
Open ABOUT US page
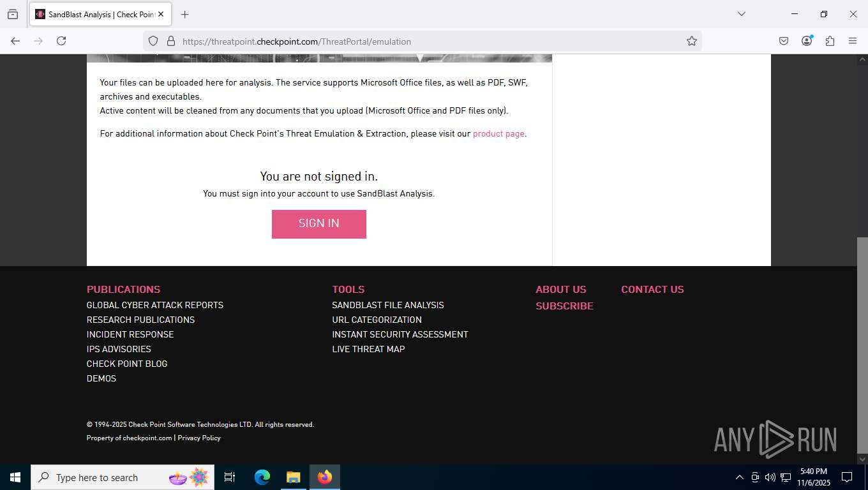coord(561,290)
